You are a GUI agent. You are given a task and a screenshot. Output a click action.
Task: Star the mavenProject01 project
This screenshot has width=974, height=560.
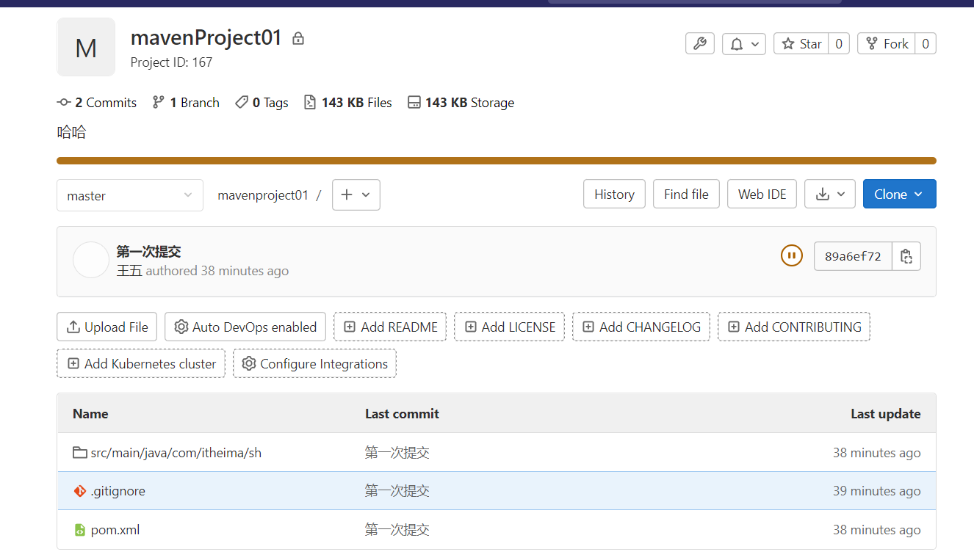click(801, 44)
